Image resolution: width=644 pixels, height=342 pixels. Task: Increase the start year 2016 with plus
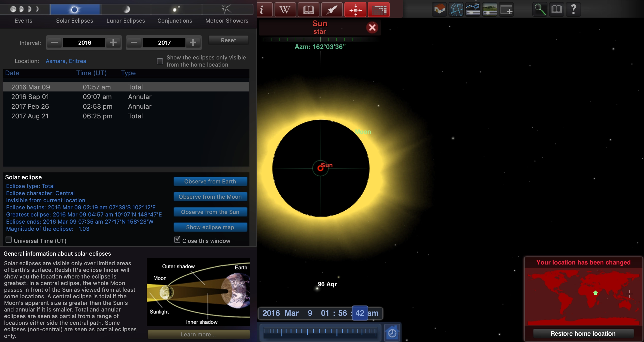click(113, 42)
